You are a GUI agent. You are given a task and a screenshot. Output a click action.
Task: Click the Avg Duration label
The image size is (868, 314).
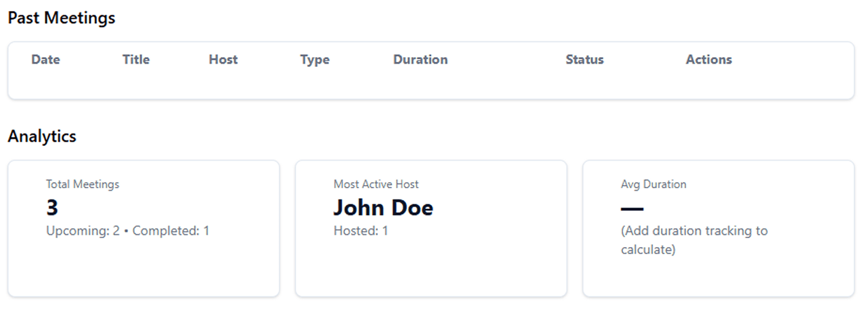click(654, 184)
